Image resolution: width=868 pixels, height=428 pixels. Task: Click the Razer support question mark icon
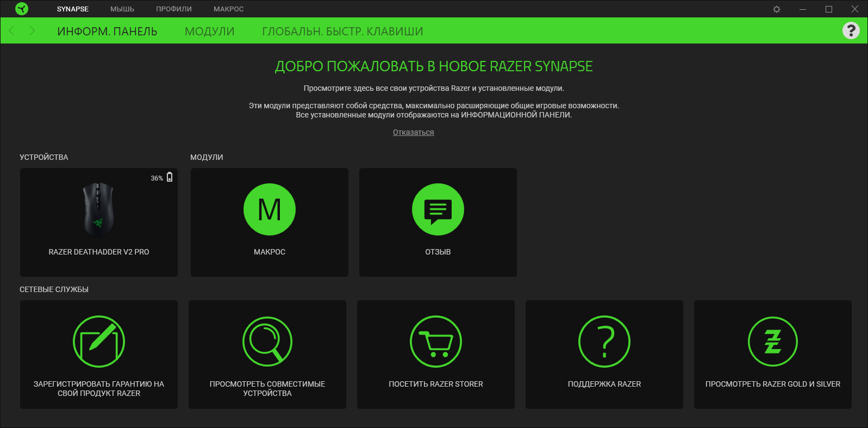pyautogui.click(x=604, y=342)
